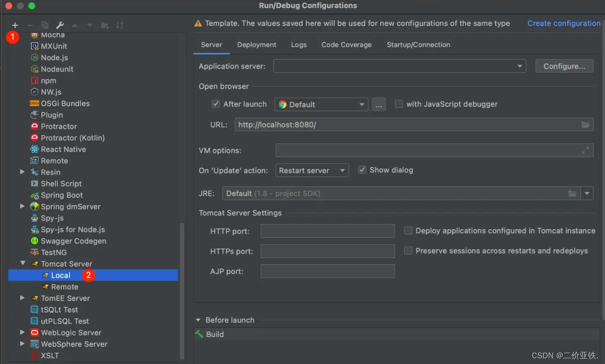This screenshot has height=364, width=605.
Task: Click the Swagger Codegen icon
Action: (35, 241)
